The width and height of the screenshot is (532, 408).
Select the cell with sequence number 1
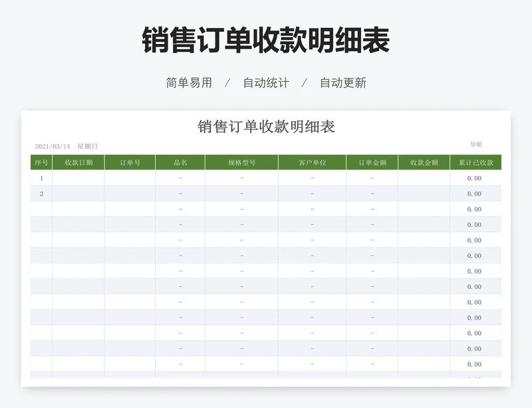[x=41, y=178]
